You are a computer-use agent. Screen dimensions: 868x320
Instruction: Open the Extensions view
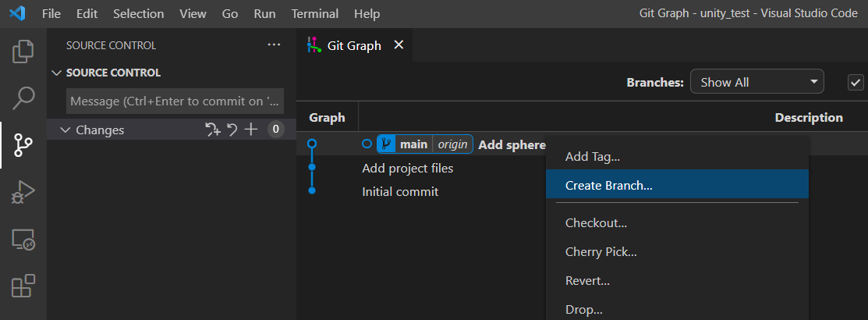pyautogui.click(x=23, y=286)
